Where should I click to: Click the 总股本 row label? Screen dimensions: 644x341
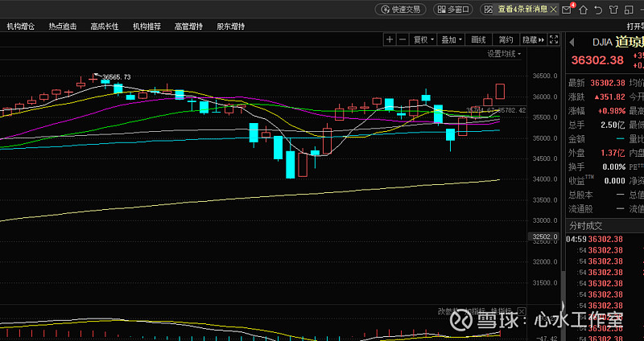pos(580,195)
